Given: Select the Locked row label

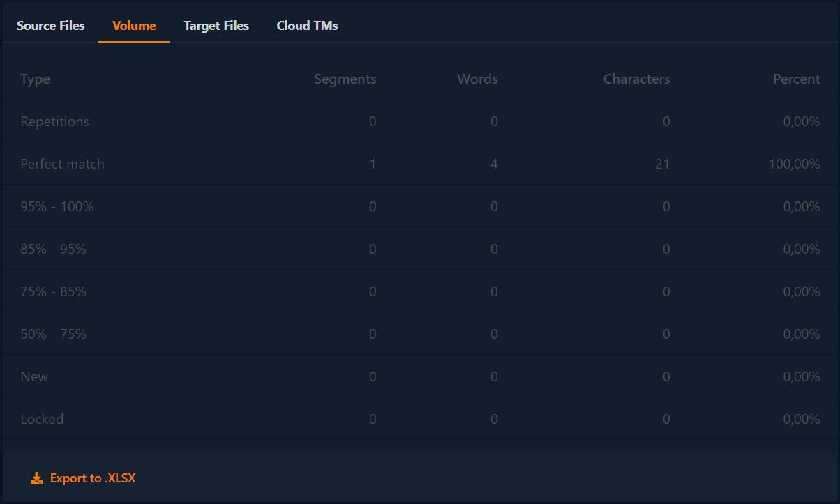Looking at the screenshot, I should point(42,419).
